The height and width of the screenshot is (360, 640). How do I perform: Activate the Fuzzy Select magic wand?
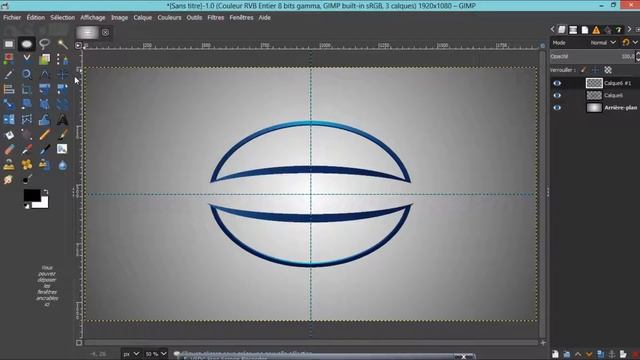click(62, 44)
